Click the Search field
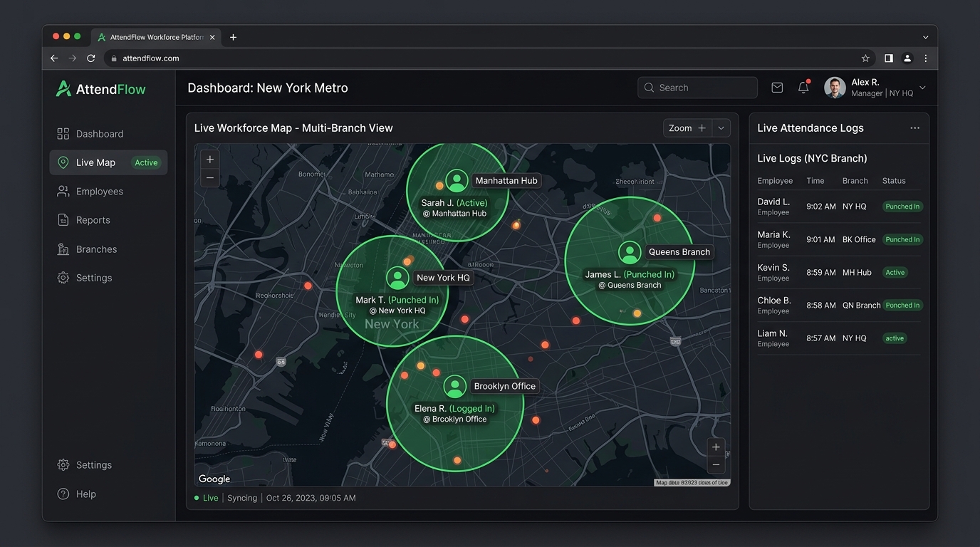980x547 pixels. coord(697,88)
